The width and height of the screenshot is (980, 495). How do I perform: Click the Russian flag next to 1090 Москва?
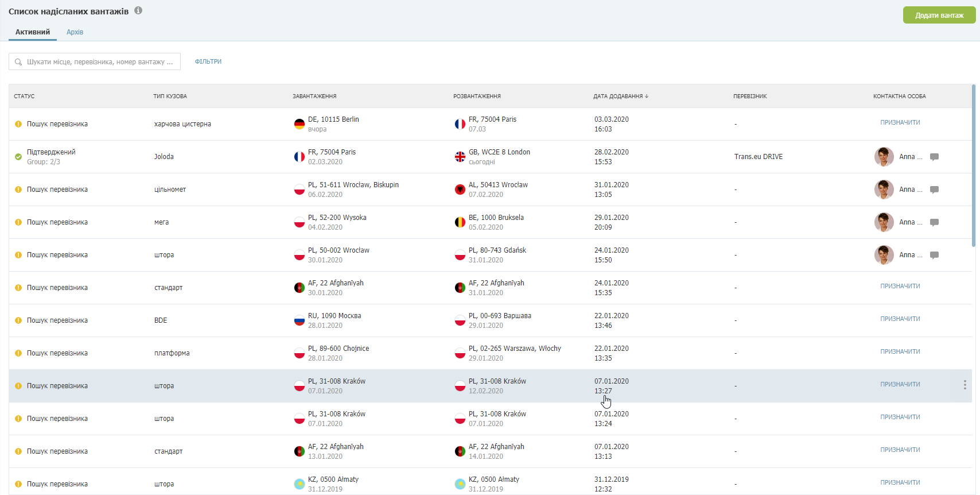pos(300,320)
